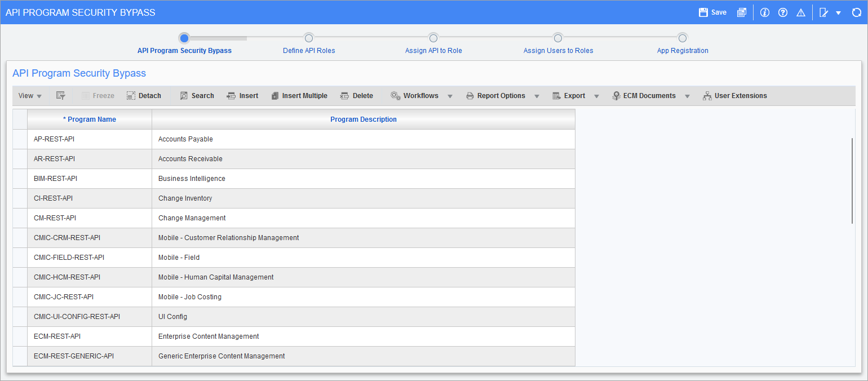Click the UI Config description cell
Screen dimensions: 868x381
[x=364, y=317]
